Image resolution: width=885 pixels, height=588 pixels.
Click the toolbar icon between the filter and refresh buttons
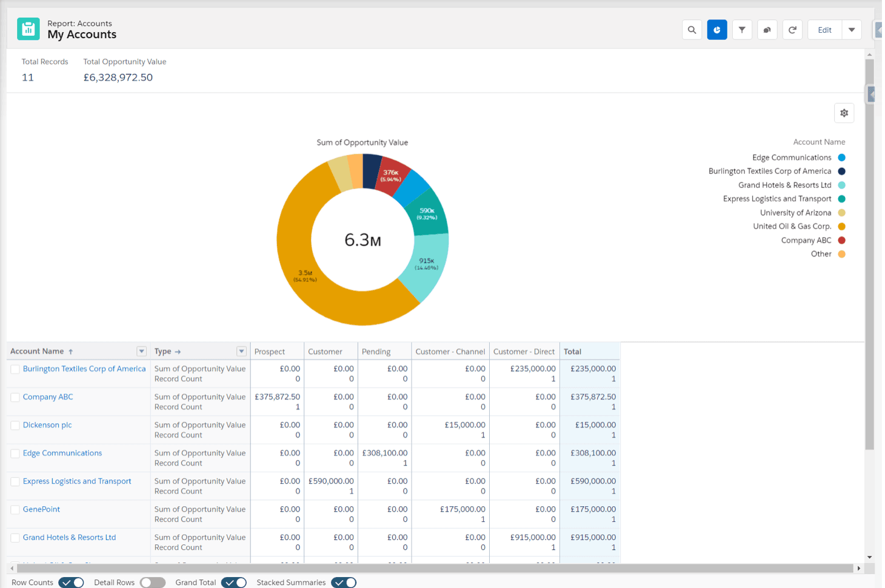[767, 30]
